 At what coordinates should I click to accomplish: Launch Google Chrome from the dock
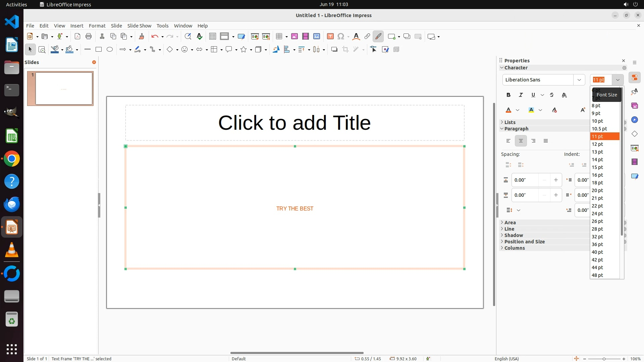12,159
